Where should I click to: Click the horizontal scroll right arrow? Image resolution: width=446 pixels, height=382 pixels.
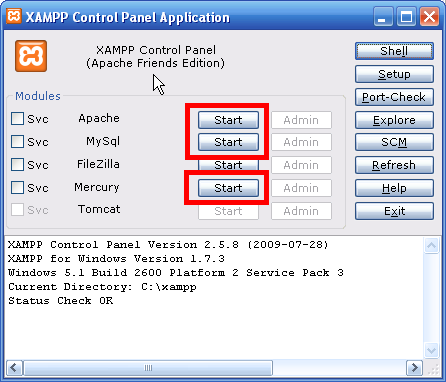[x=414, y=368]
